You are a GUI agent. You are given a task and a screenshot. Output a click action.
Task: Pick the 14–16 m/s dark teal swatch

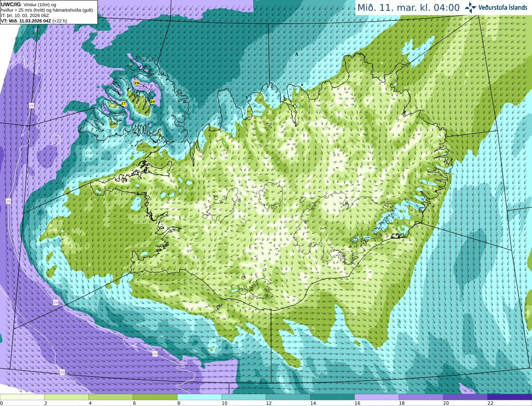click(x=332, y=397)
